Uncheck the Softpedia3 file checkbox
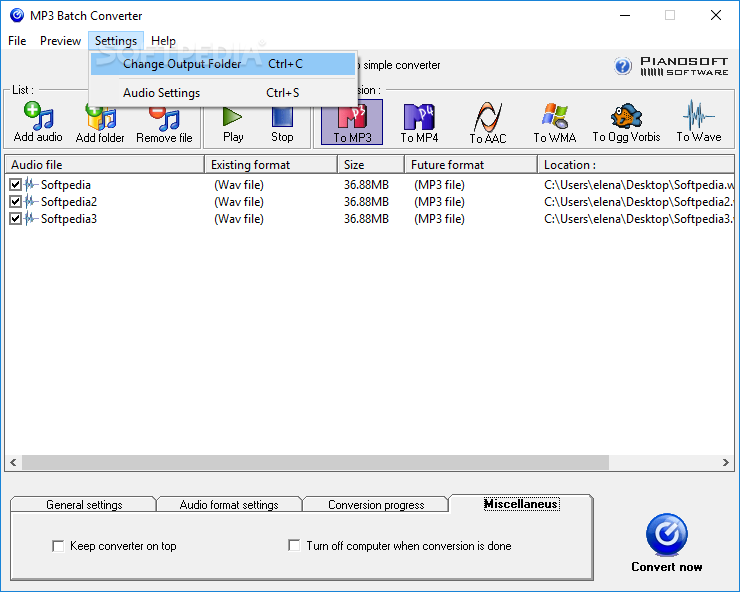Viewport: 740px width, 592px height. (x=16, y=219)
